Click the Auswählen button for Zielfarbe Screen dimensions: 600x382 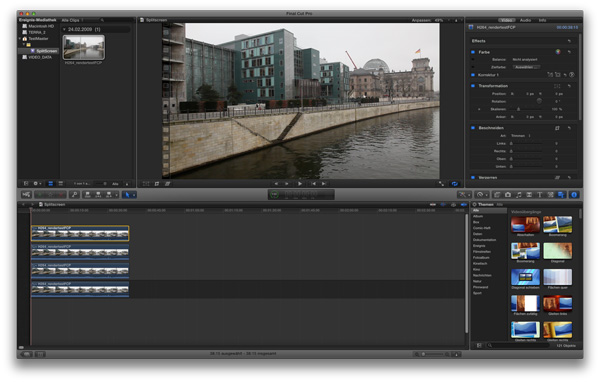click(x=526, y=67)
